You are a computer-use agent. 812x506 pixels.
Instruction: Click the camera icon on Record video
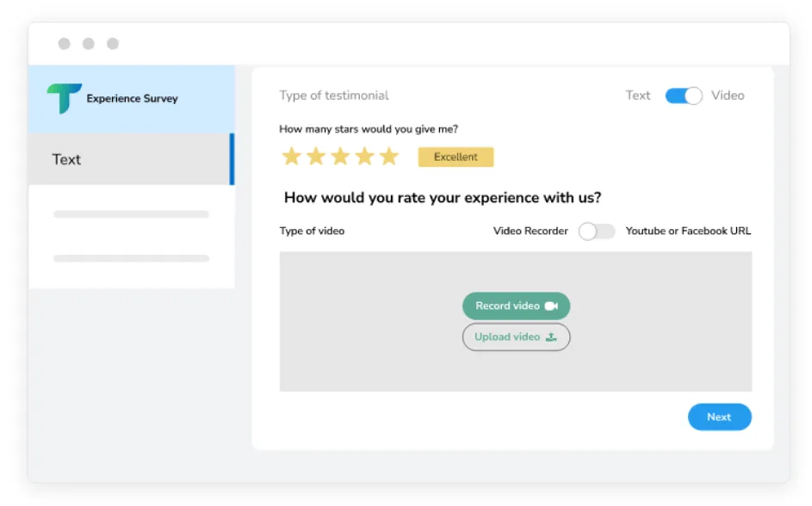[552, 306]
